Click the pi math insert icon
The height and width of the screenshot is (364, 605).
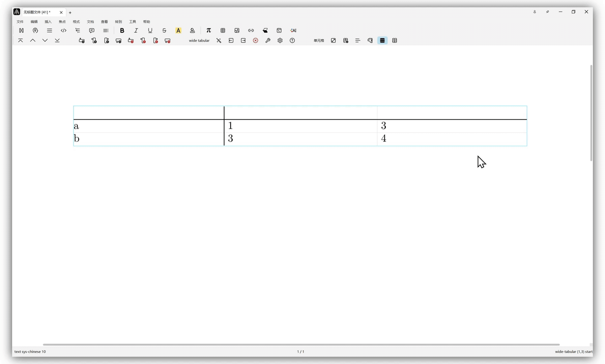tap(208, 30)
